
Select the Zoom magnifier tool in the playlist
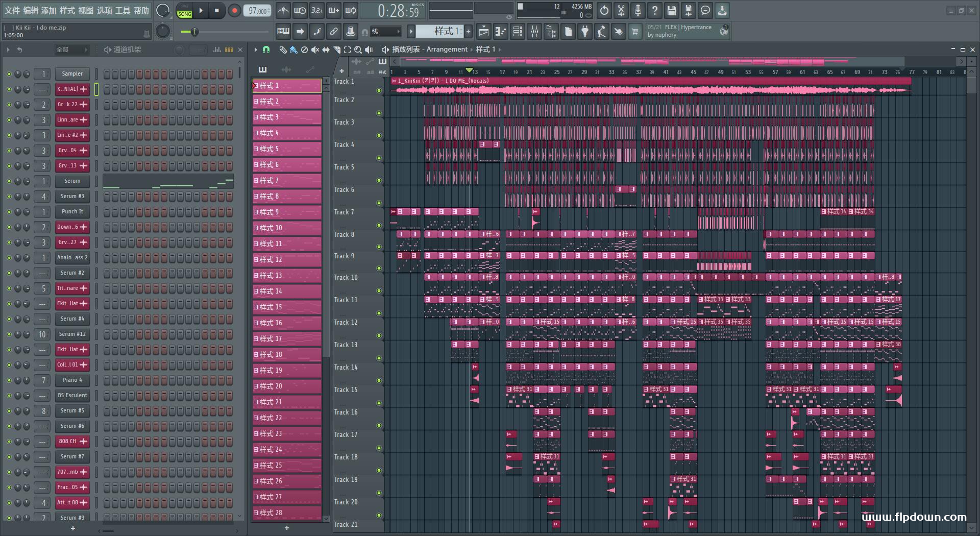point(358,50)
